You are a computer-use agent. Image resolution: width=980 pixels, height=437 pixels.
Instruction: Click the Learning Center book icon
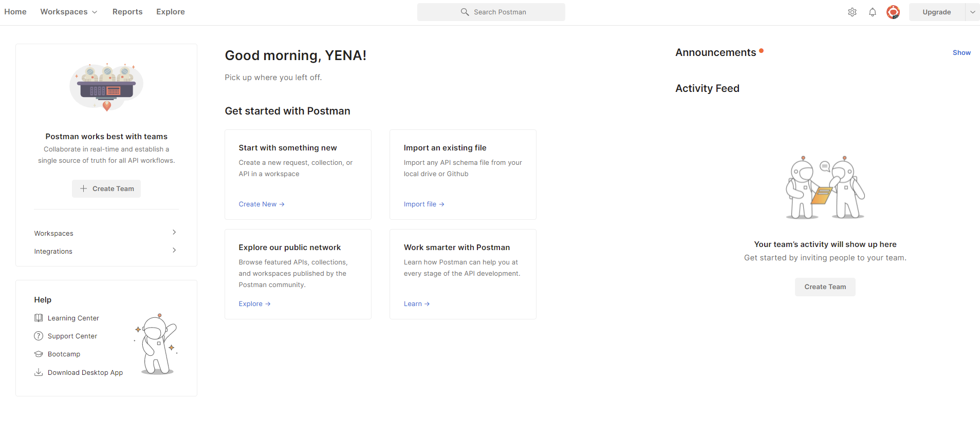click(39, 318)
